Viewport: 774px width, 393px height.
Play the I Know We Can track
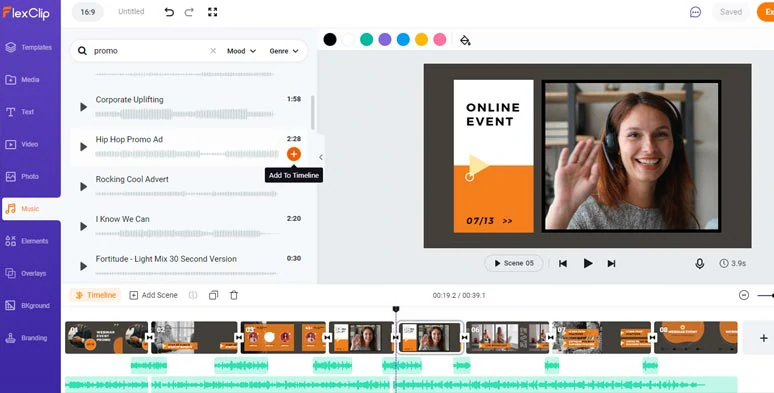point(83,227)
